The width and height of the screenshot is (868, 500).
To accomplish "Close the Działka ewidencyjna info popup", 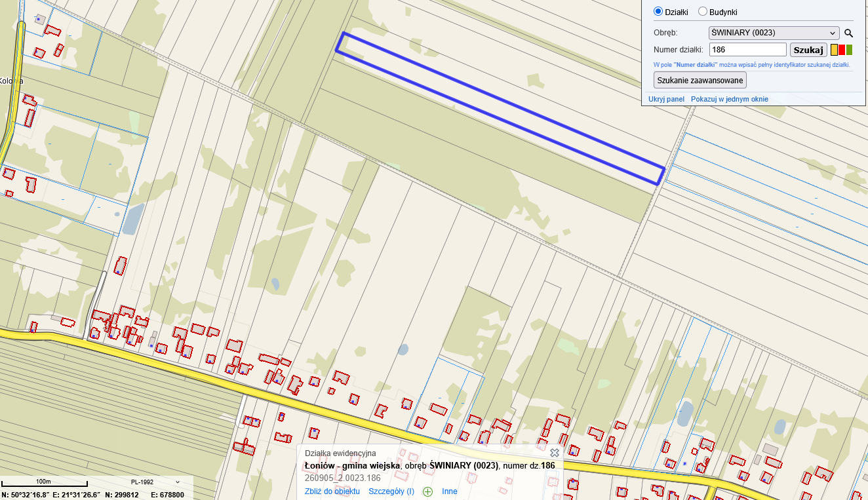I will tap(554, 453).
